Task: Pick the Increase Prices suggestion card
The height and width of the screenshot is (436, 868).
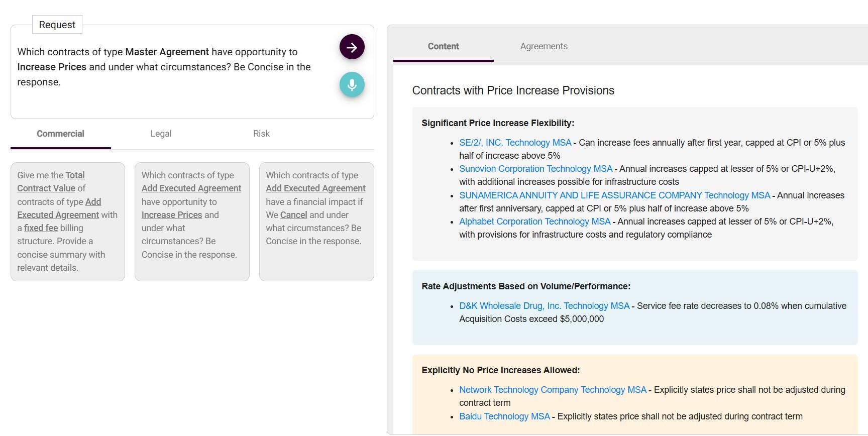Action: pos(192,222)
